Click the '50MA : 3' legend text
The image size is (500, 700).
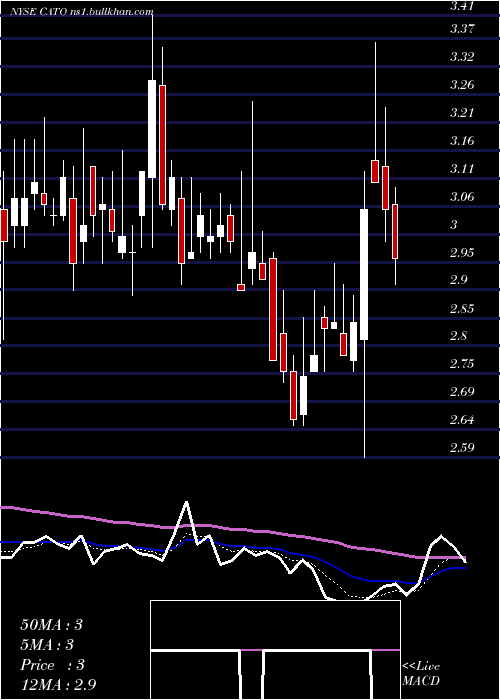[51, 625]
